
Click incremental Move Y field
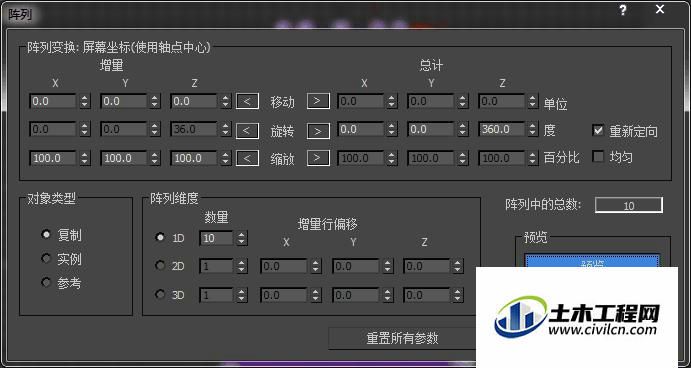123,101
